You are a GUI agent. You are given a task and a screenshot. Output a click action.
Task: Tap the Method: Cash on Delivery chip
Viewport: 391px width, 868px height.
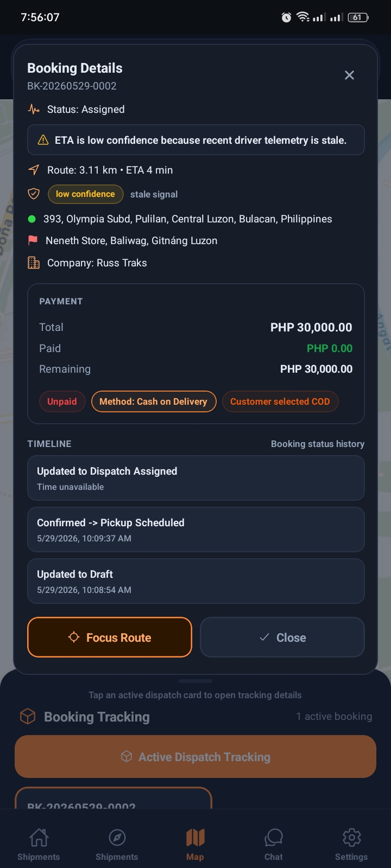(x=154, y=401)
